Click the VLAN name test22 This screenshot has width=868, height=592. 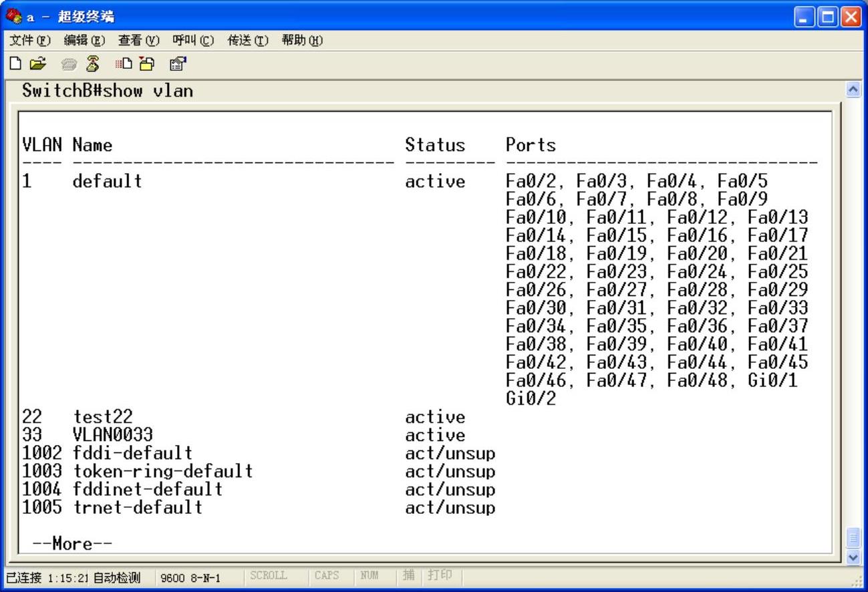103,417
